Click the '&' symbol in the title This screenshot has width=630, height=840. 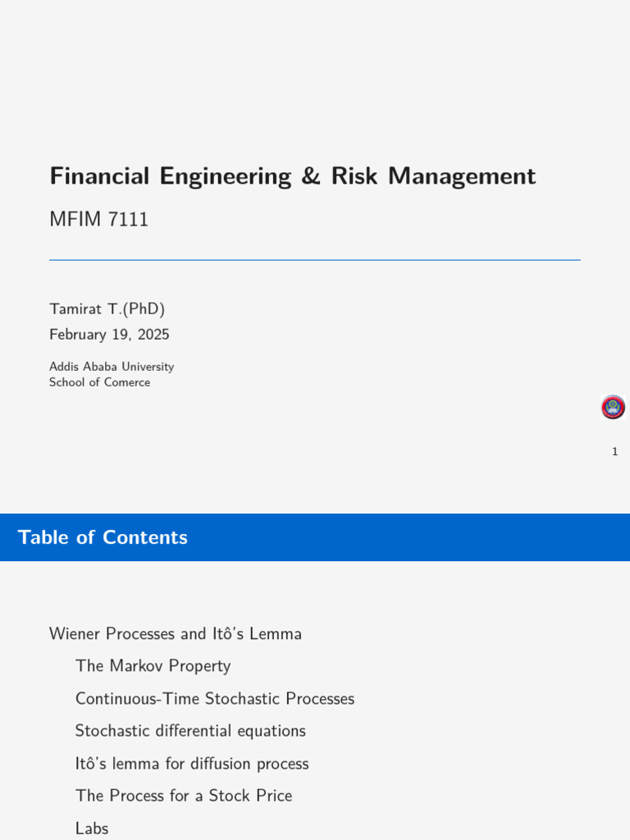[x=311, y=176]
